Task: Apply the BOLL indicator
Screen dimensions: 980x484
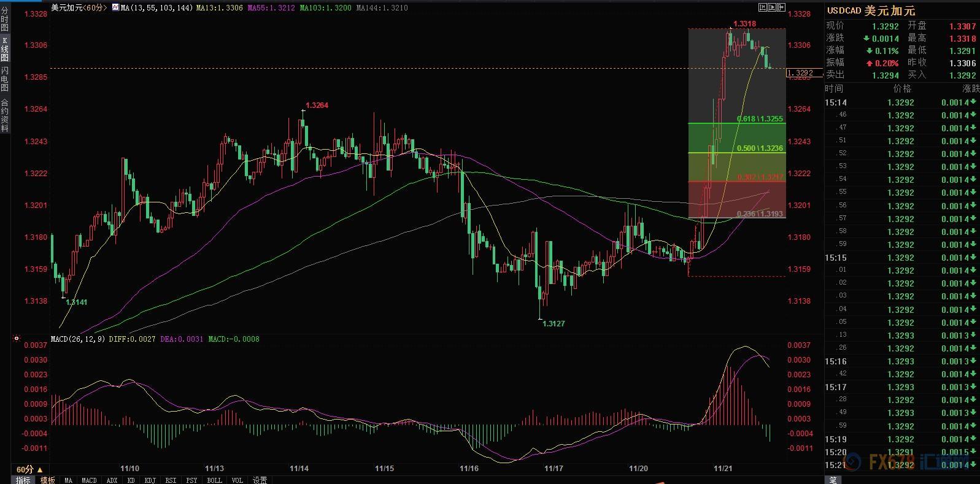Action: coord(215,480)
